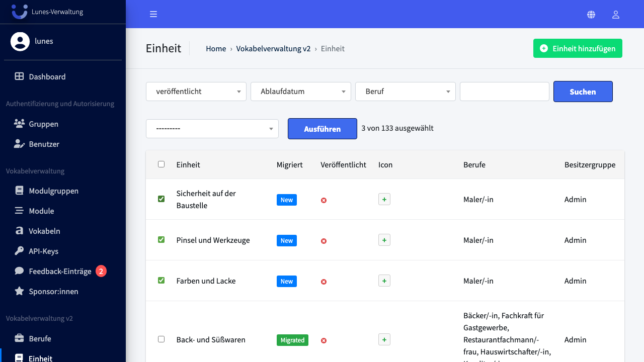
Task: Open the Farben und Lacke unit
Action: (x=206, y=281)
